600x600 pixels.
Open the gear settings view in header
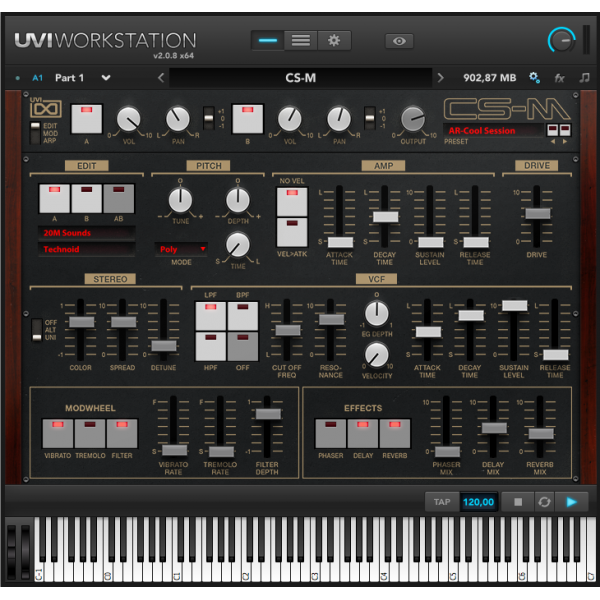tap(334, 41)
